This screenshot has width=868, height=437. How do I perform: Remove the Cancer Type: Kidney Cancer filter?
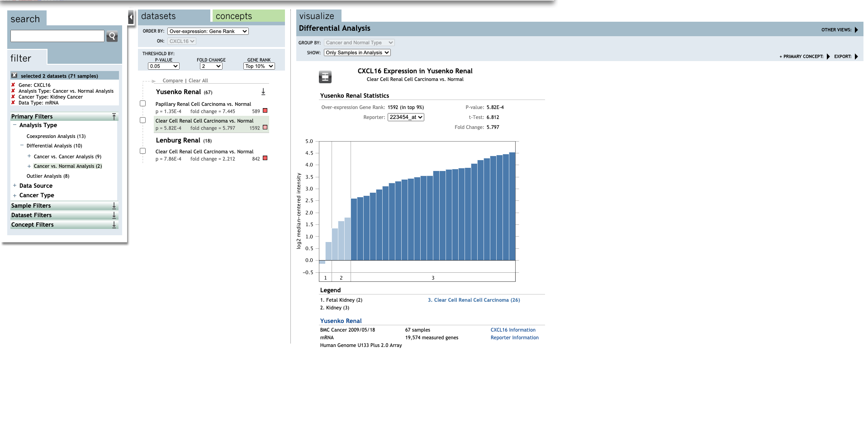13,97
